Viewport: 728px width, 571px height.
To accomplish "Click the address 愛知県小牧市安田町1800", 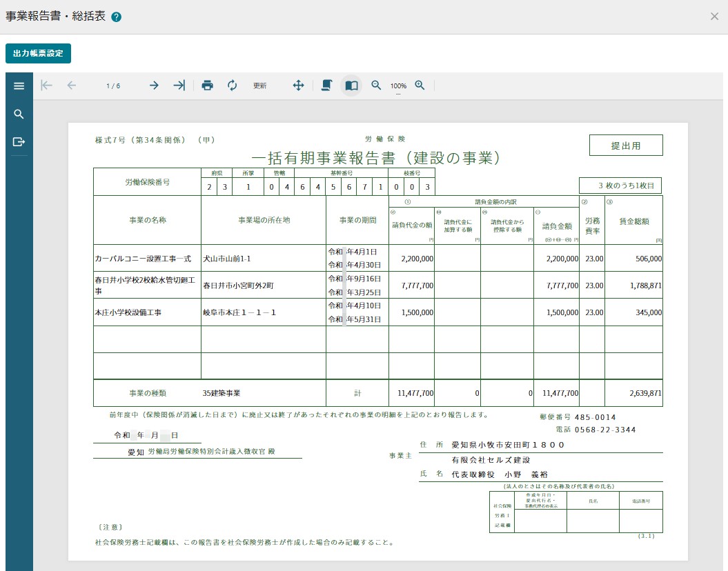I will (508, 445).
